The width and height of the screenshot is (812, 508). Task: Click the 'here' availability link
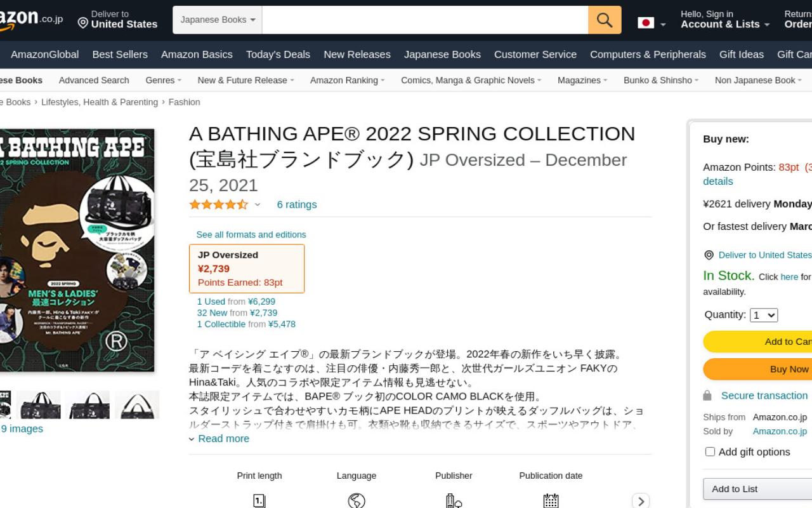pyautogui.click(x=789, y=277)
